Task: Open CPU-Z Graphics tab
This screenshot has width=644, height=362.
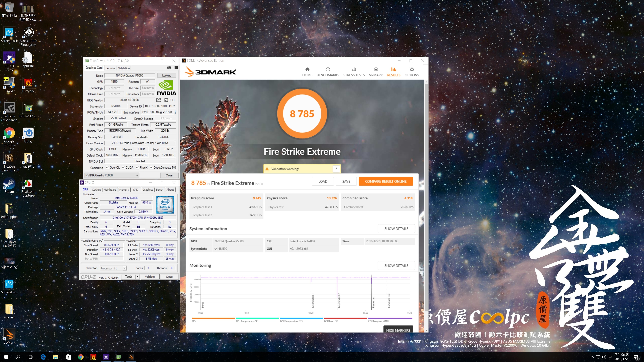Action: (148, 190)
